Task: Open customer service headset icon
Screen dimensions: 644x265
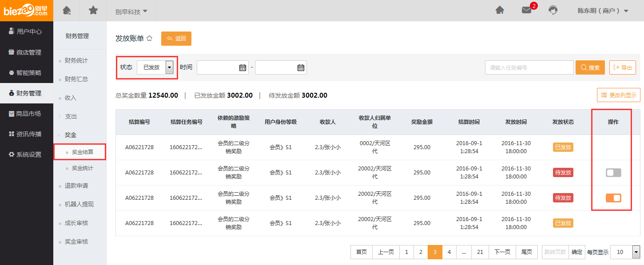Action: (553, 10)
